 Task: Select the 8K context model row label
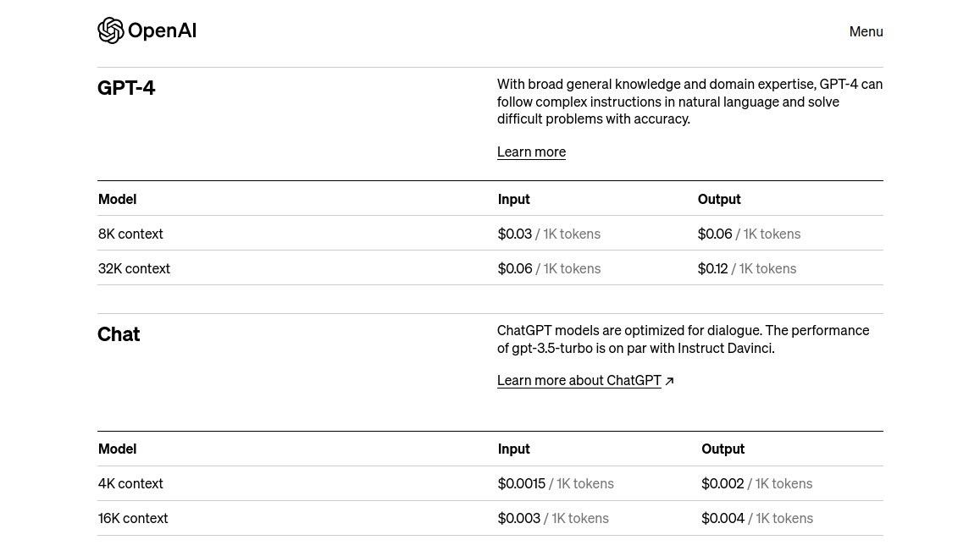pos(130,234)
